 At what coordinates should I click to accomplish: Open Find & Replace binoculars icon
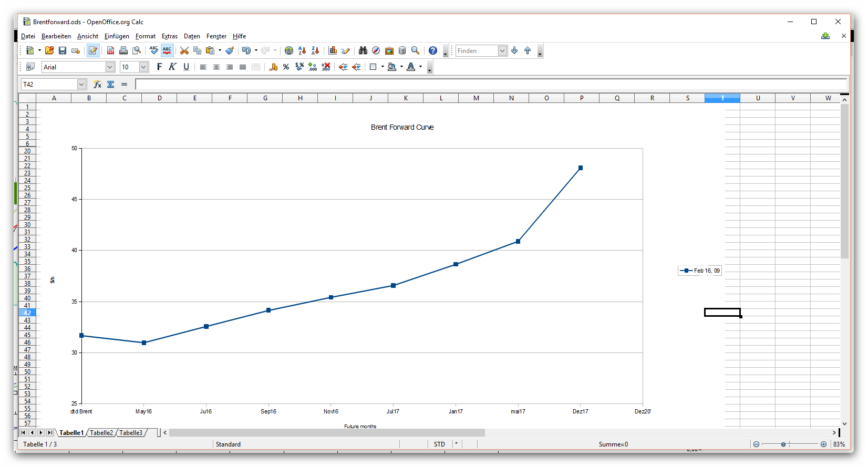point(363,50)
